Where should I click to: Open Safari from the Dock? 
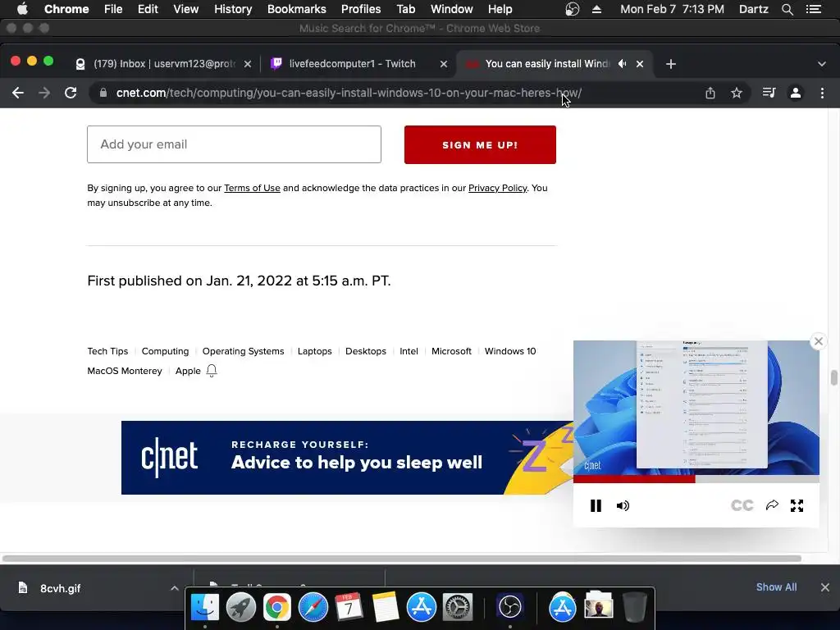pyautogui.click(x=313, y=608)
